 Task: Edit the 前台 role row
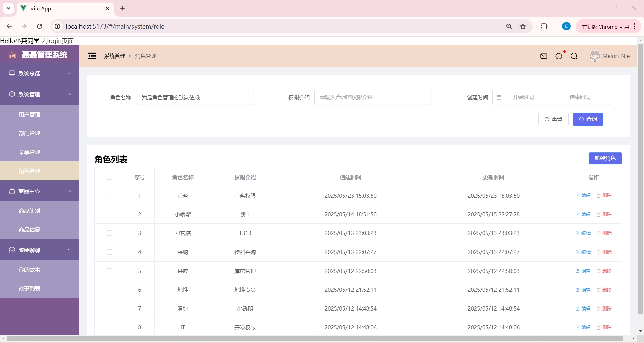(583, 195)
